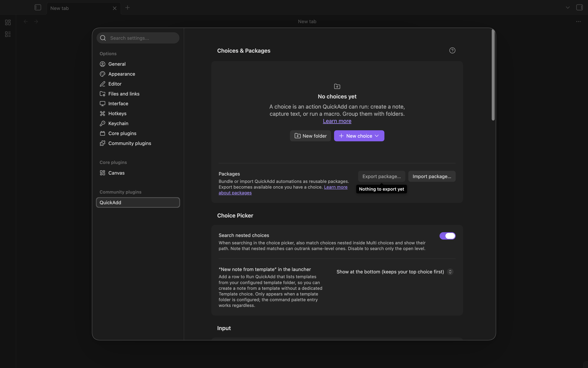
Task: Open Files and links settings
Action: (138, 94)
